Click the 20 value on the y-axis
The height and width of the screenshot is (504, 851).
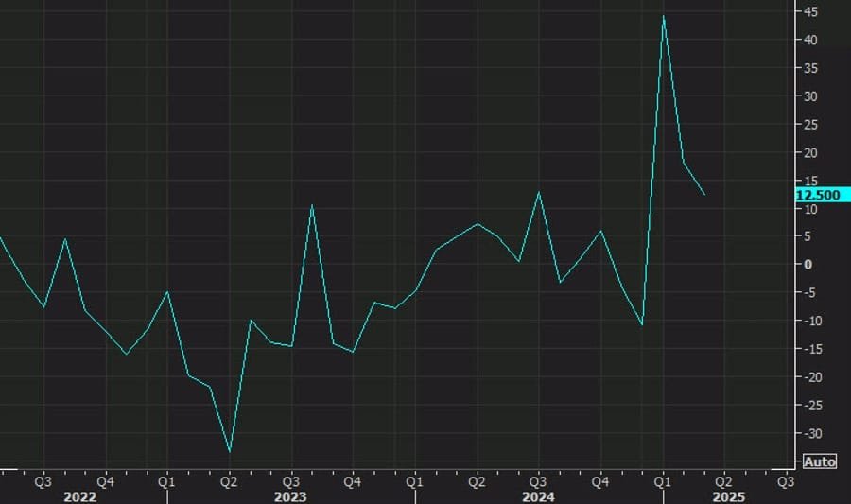812,153
